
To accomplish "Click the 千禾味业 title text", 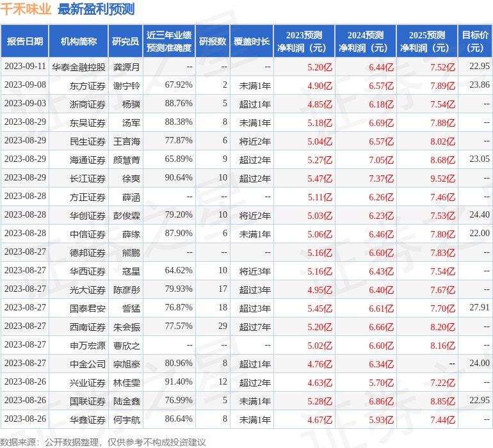I will pyautogui.click(x=26, y=9).
